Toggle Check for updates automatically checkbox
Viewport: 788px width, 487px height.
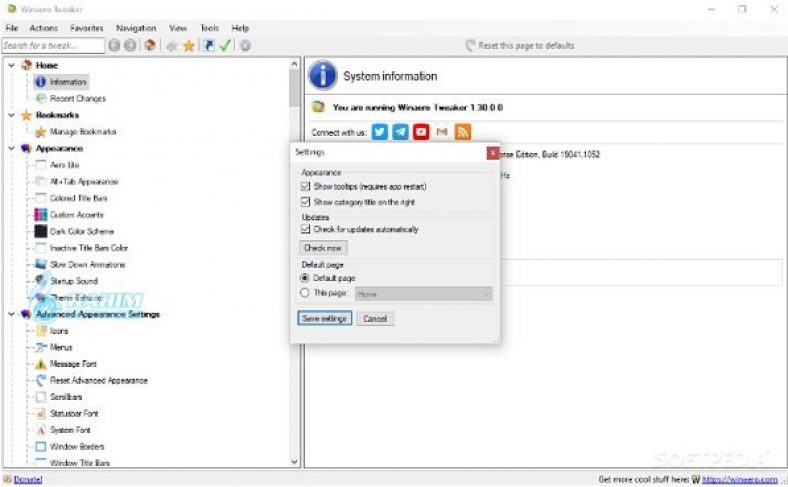coord(305,229)
